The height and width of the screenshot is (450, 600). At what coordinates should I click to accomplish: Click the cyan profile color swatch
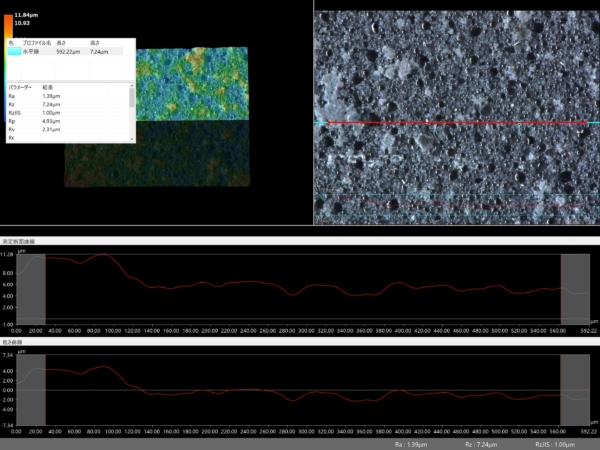click(x=13, y=51)
